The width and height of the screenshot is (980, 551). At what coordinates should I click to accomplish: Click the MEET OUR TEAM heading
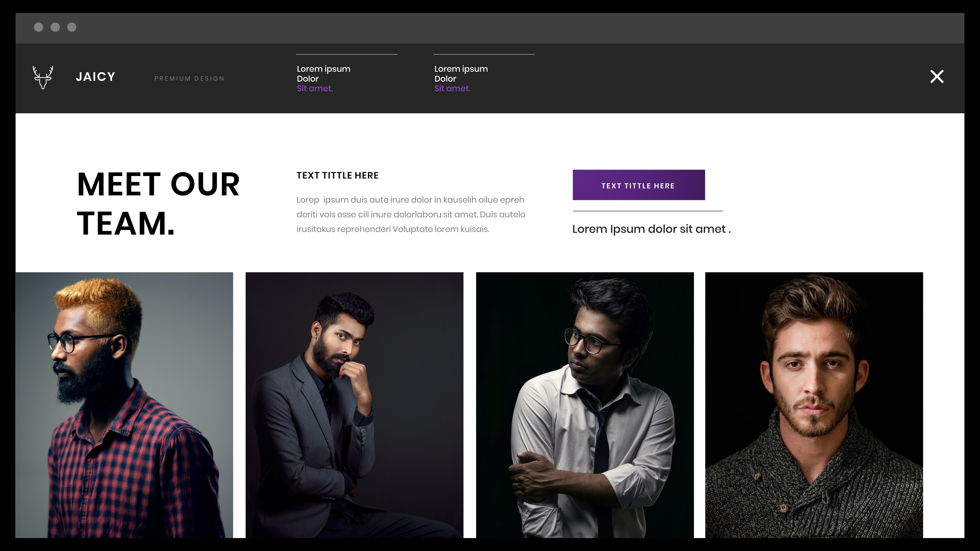point(158,204)
